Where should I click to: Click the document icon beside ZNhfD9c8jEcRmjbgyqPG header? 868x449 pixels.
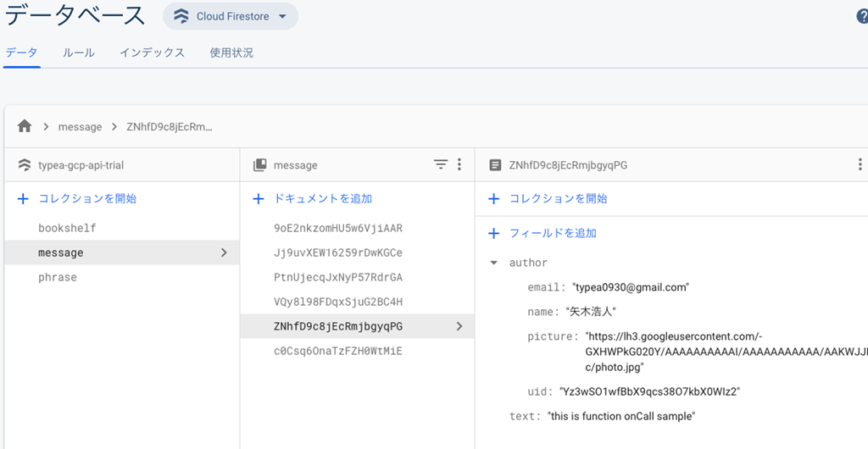(x=495, y=165)
